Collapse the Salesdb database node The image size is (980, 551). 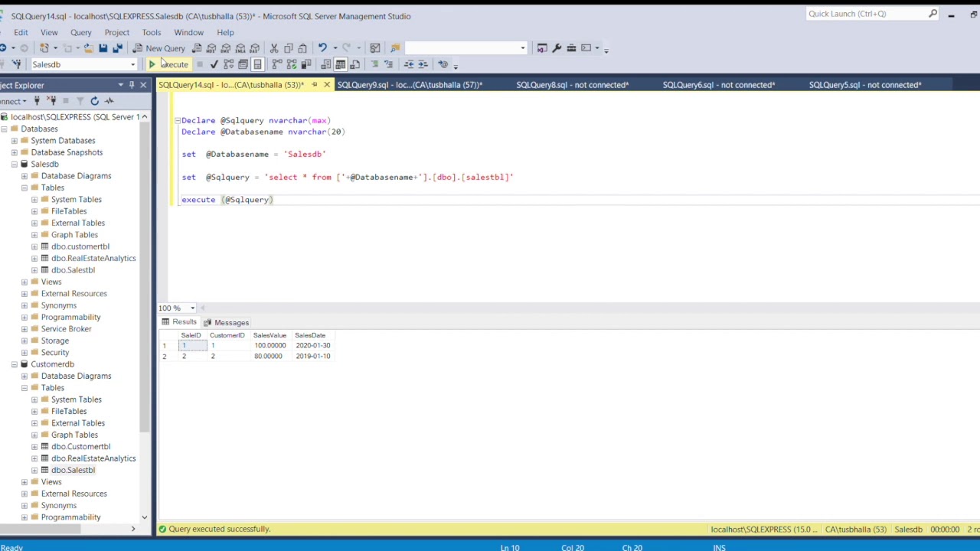click(14, 164)
